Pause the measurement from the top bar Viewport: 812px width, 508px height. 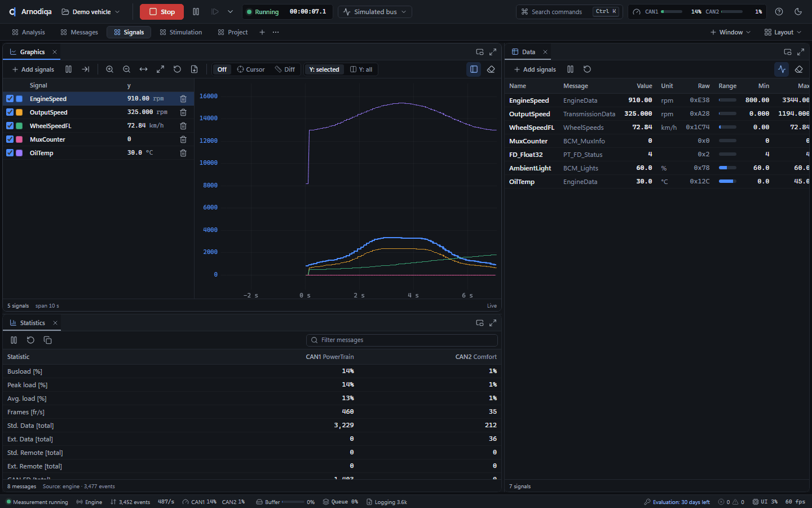pyautogui.click(x=196, y=12)
